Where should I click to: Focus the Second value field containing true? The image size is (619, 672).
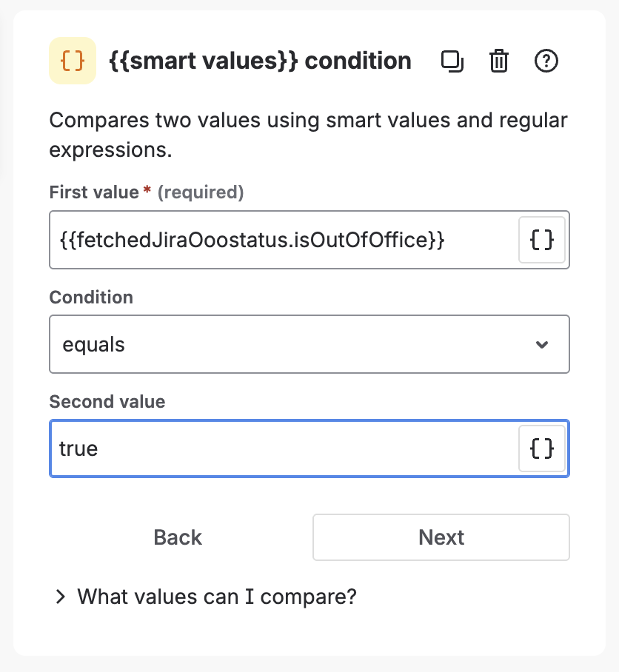pyautogui.click(x=281, y=448)
